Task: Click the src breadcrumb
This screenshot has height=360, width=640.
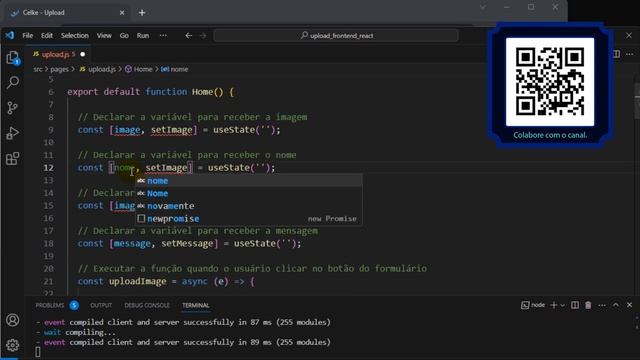Action: point(38,69)
